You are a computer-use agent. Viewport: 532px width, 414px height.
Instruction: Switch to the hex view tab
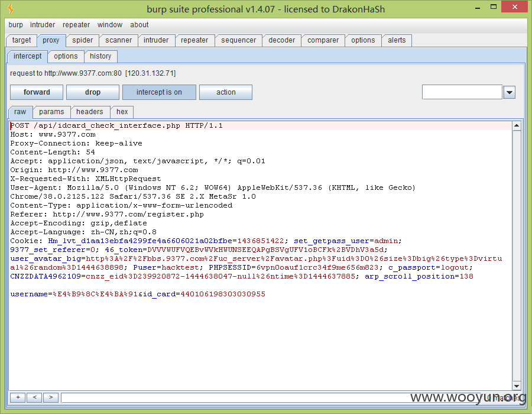[122, 112]
